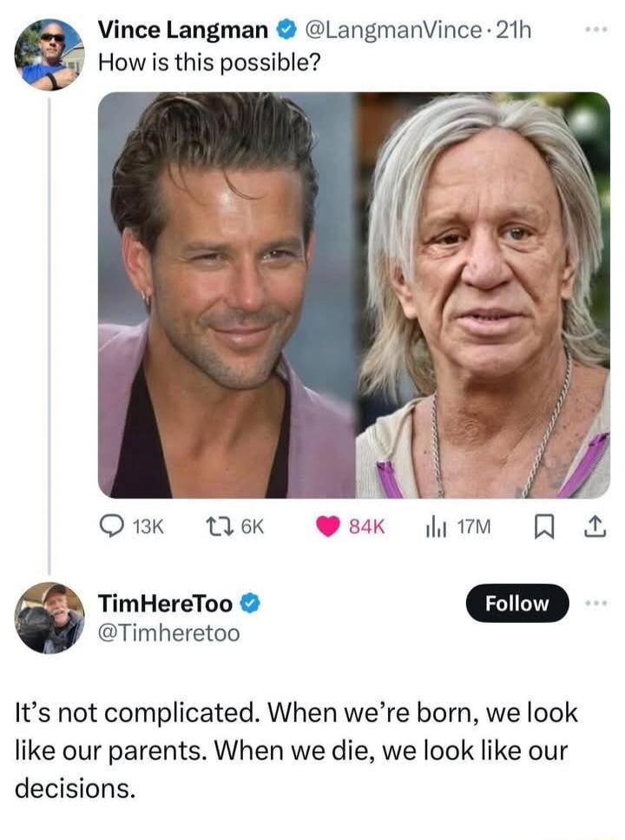Click TimHereToo's blue verified badge

(249, 602)
